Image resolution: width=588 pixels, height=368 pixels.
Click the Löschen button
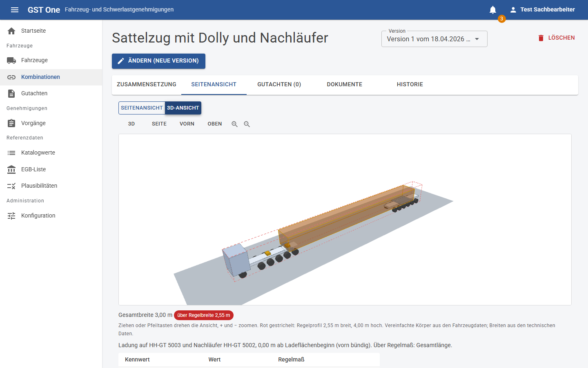tap(556, 38)
